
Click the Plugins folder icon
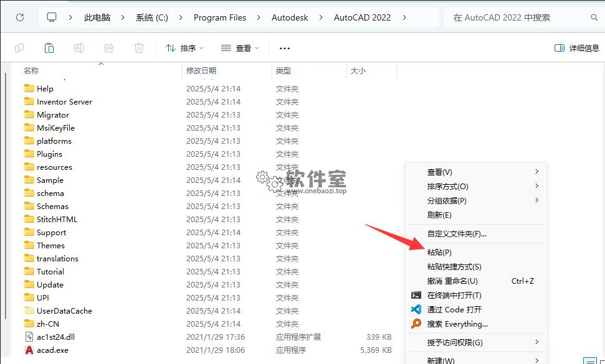(29, 154)
